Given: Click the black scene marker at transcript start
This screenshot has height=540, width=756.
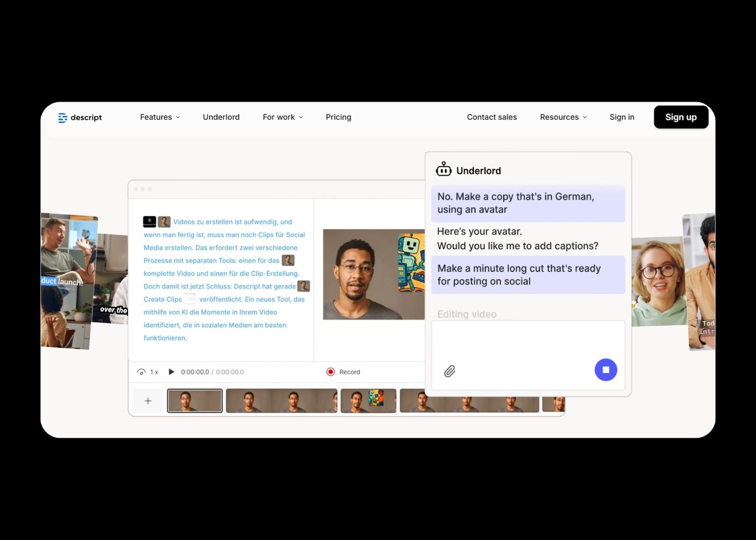Looking at the screenshot, I should pyautogui.click(x=149, y=222).
